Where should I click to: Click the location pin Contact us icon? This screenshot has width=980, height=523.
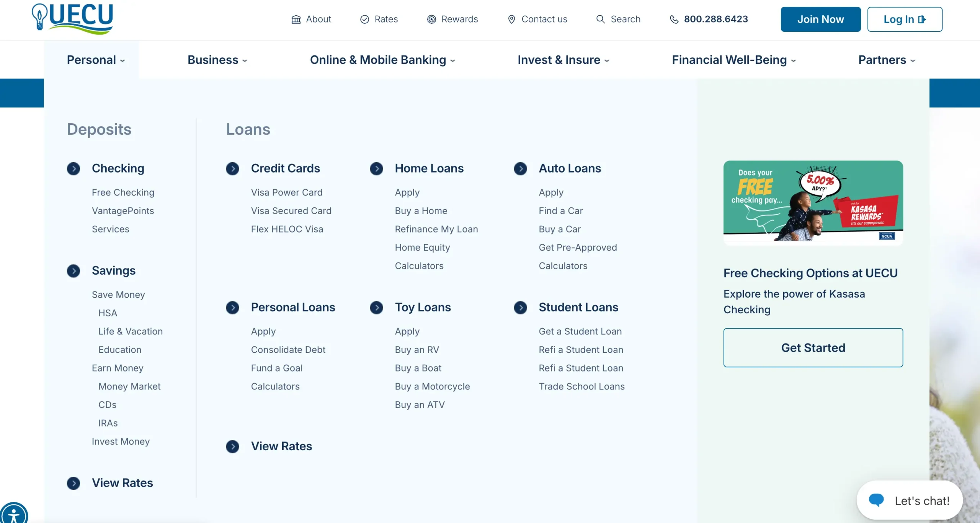511,20
